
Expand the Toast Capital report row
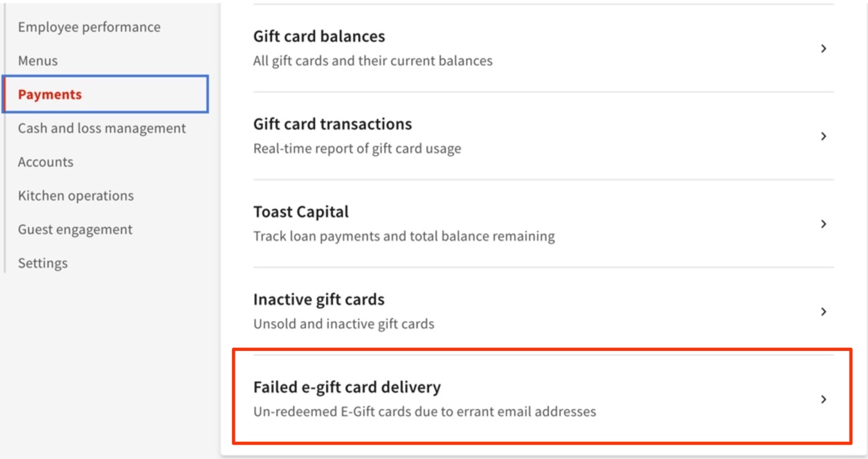tap(823, 224)
